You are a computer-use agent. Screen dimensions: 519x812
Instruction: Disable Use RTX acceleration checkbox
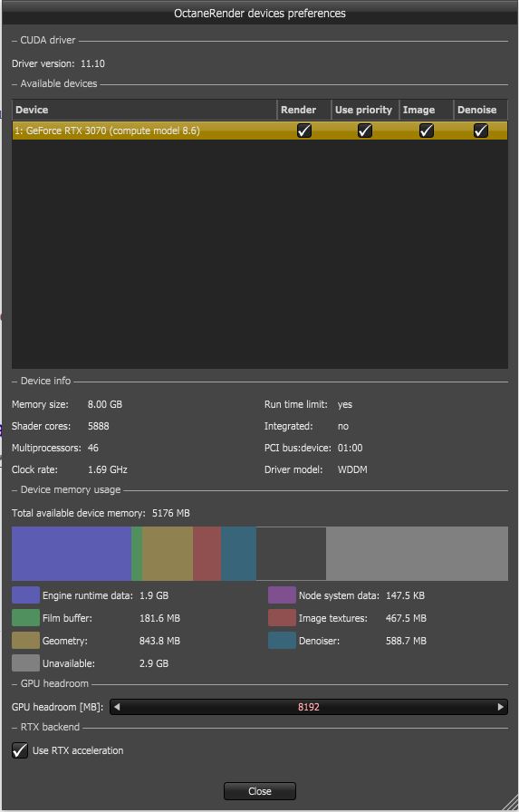click(x=20, y=750)
